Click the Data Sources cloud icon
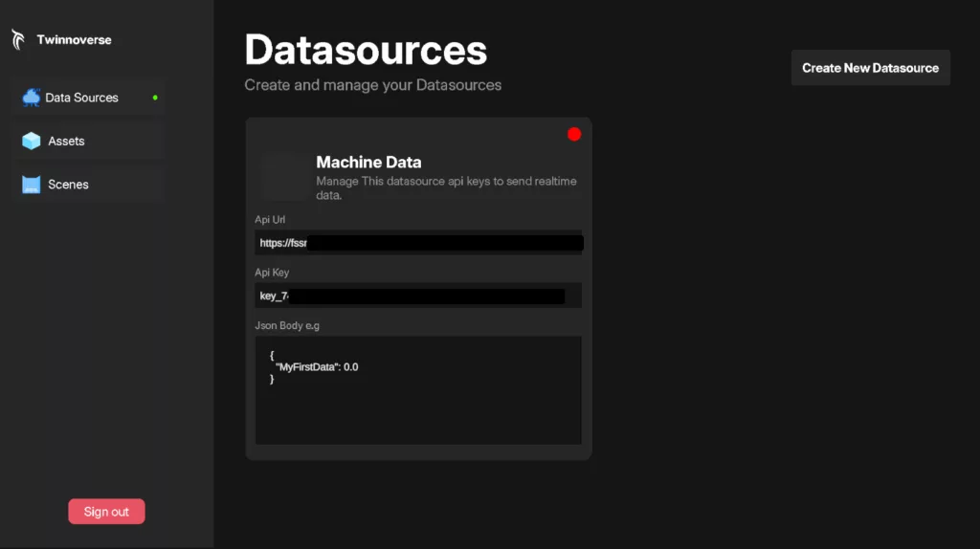 [32, 98]
